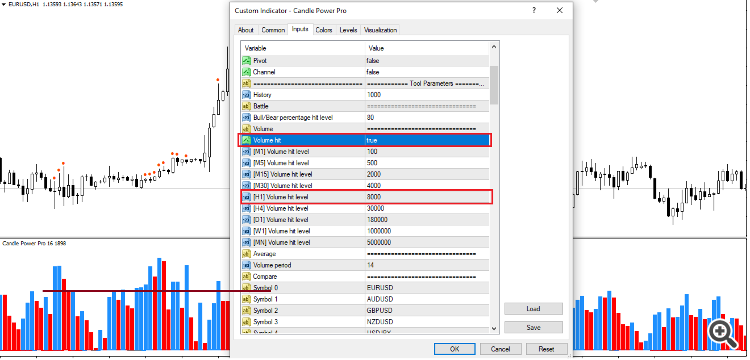Open the dialog Help question mark
Image resolution: width=750 pixels, height=360 pixels.
[x=533, y=11]
